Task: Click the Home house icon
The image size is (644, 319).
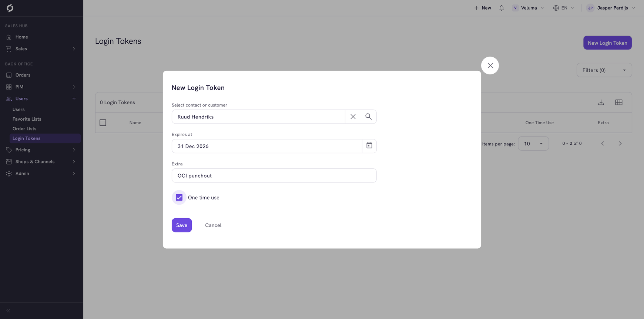Action: click(x=9, y=37)
